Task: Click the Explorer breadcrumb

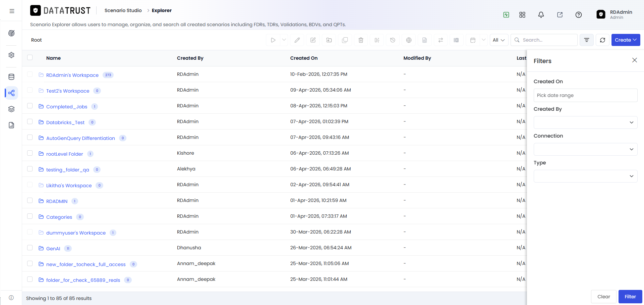Action: click(x=162, y=10)
